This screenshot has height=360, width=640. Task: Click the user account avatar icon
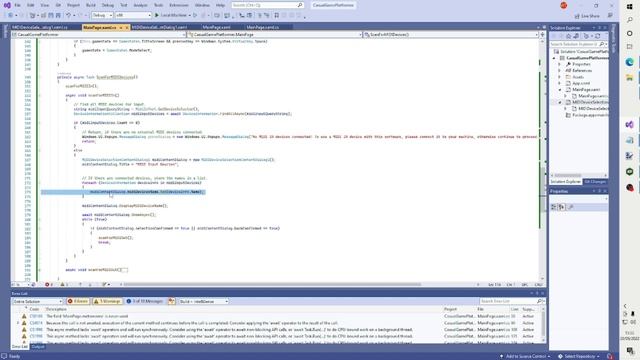(x=564, y=5)
